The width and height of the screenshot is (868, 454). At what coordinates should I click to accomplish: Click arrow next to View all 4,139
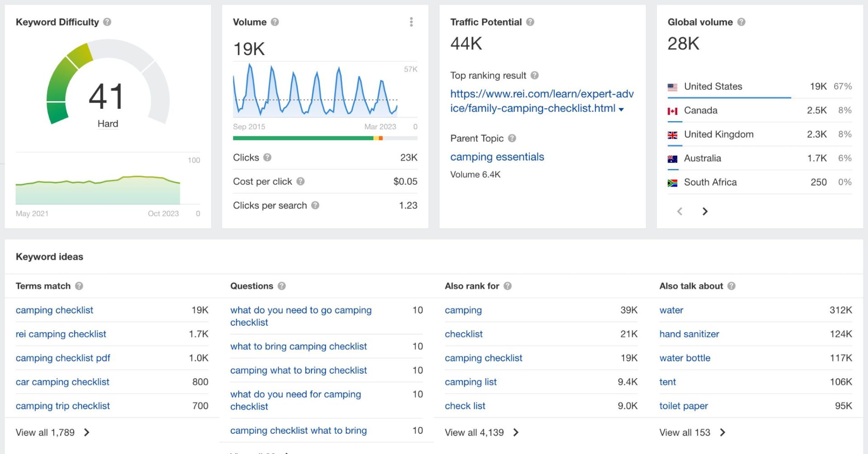[516, 432]
